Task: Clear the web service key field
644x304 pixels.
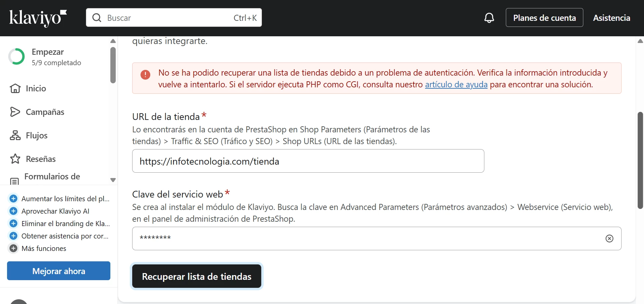Action: coord(609,238)
